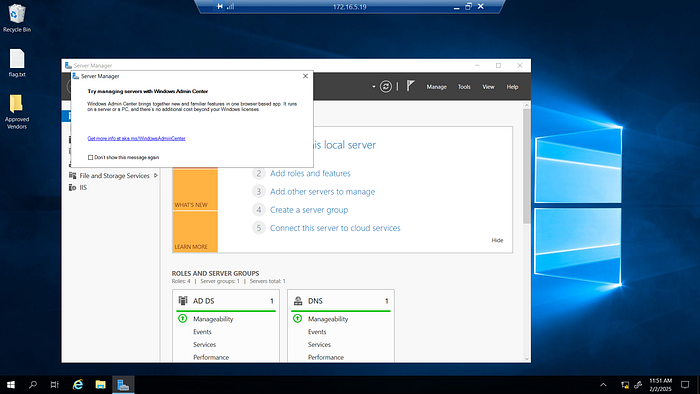Open the Tools menu
Image resolution: width=700 pixels, height=394 pixels.
(464, 87)
